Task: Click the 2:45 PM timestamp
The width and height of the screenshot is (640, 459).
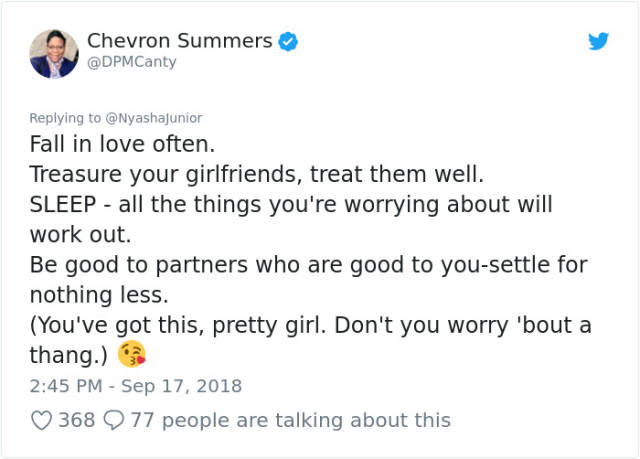Action: point(66,386)
